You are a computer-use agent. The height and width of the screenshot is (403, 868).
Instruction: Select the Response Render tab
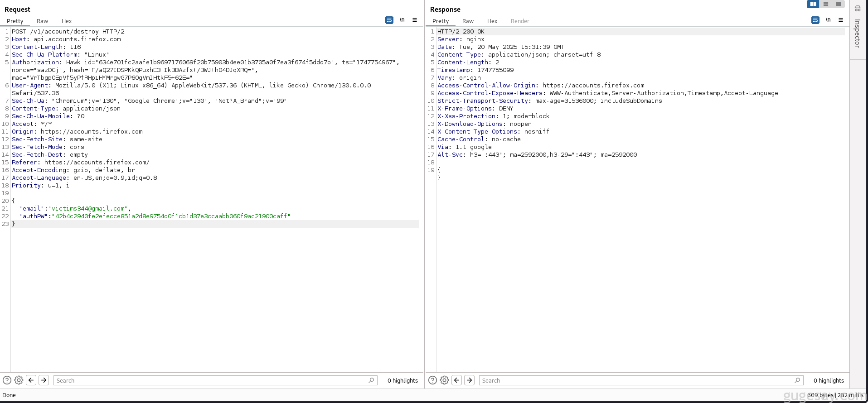click(x=520, y=21)
